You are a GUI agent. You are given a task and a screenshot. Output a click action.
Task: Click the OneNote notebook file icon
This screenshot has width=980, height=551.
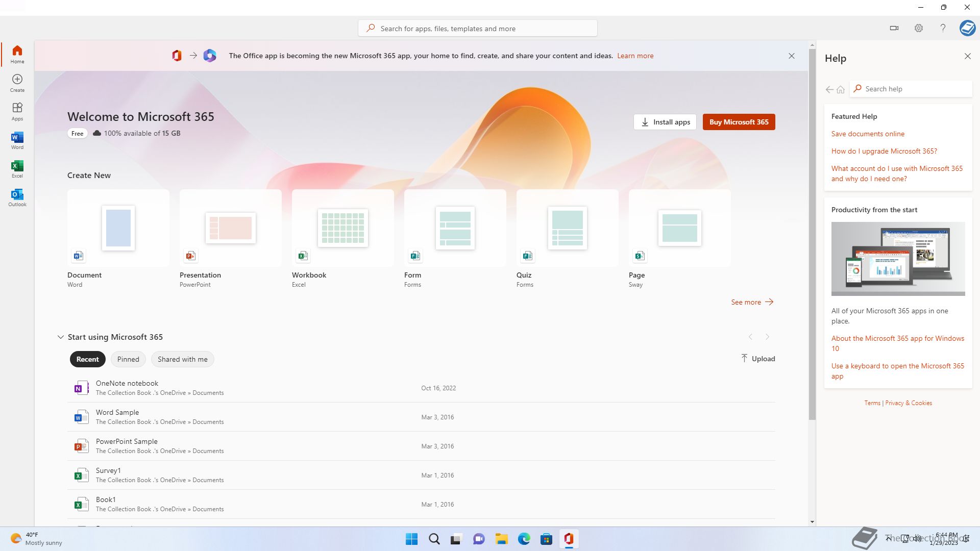pyautogui.click(x=81, y=388)
